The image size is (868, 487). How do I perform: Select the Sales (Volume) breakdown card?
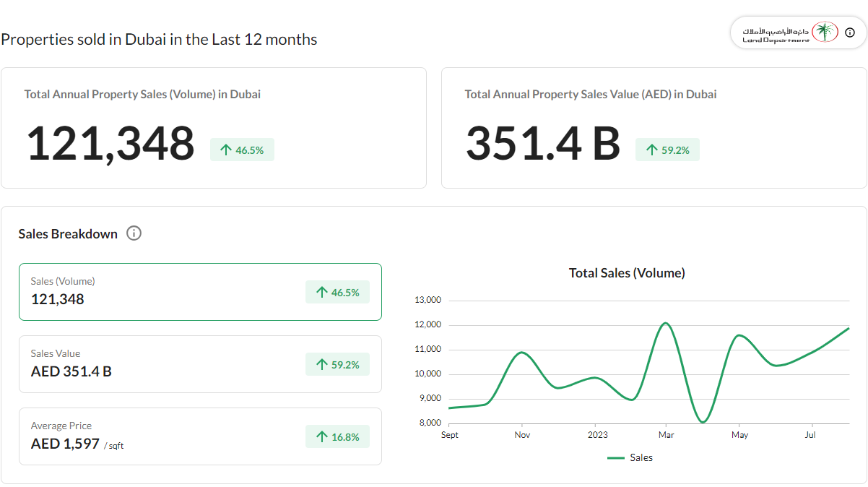pos(200,292)
